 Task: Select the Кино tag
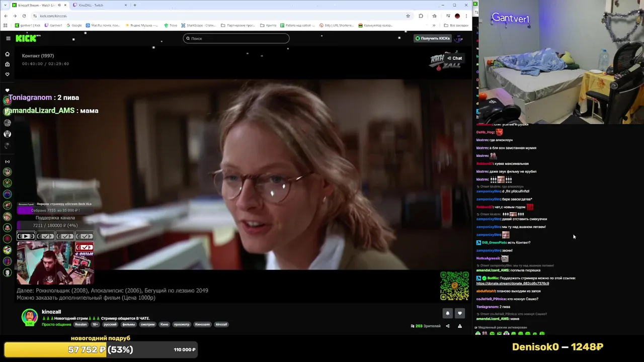(164, 324)
